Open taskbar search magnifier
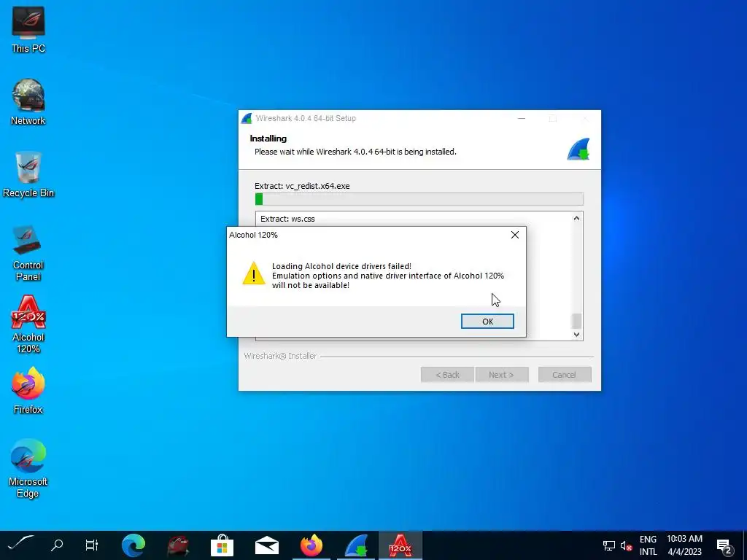Viewport: 747px width, 560px height. click(x=57, y=544)
